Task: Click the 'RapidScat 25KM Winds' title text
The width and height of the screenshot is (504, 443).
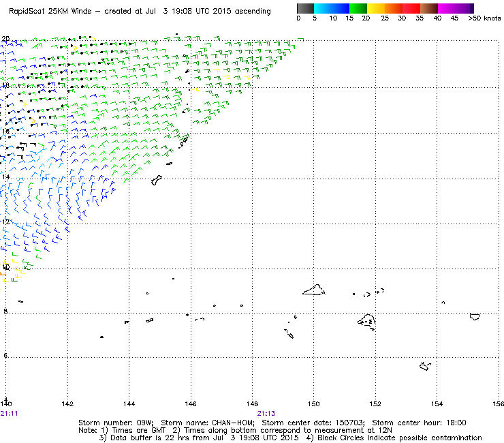Action: click(x=50, y=12)
